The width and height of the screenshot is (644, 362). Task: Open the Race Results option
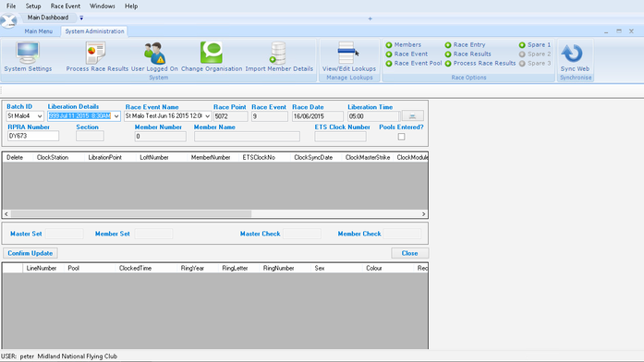click(x=468, y=54)
